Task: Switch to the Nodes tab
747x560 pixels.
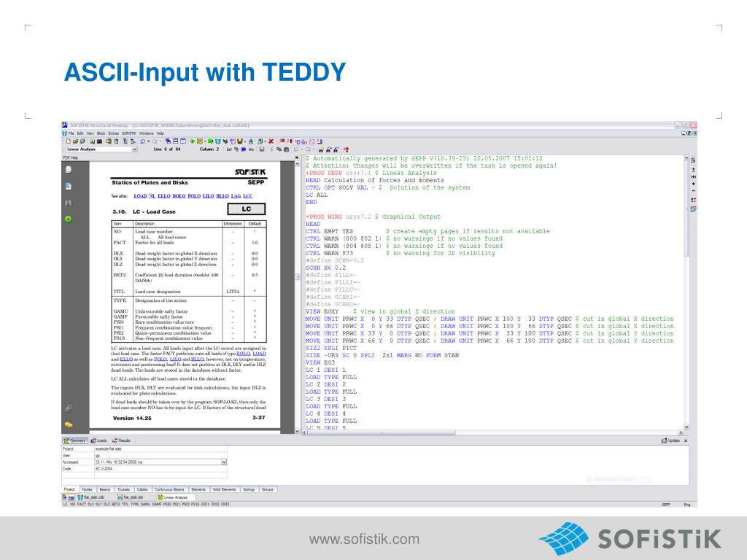Action: [x=88, y=489]
